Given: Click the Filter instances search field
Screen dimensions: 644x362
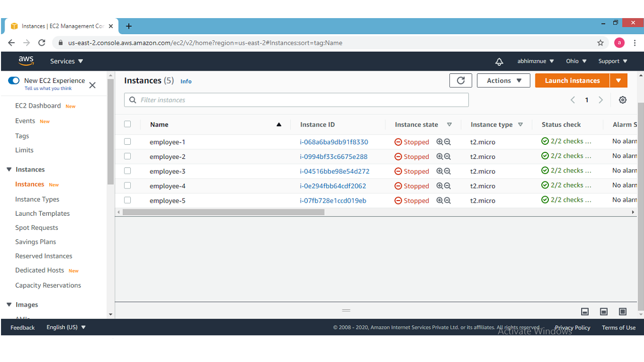Looking at the screenshot, I should click(296, 100).
